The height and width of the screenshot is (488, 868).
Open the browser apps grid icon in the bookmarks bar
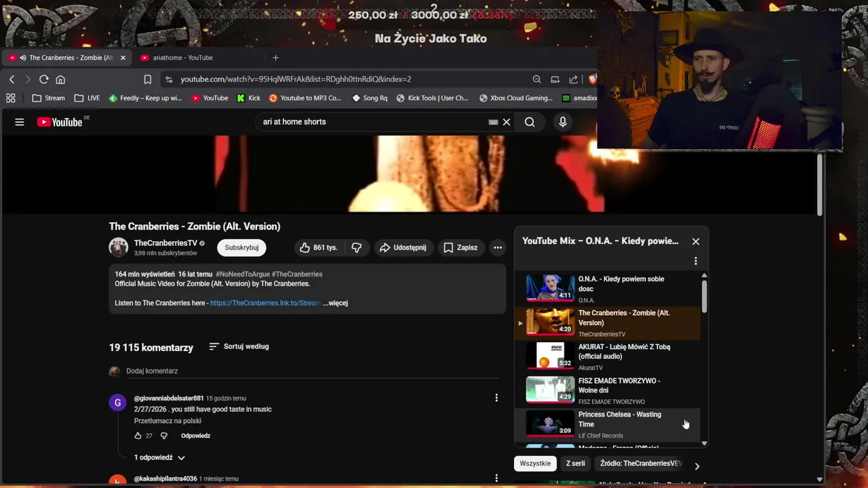11,98
